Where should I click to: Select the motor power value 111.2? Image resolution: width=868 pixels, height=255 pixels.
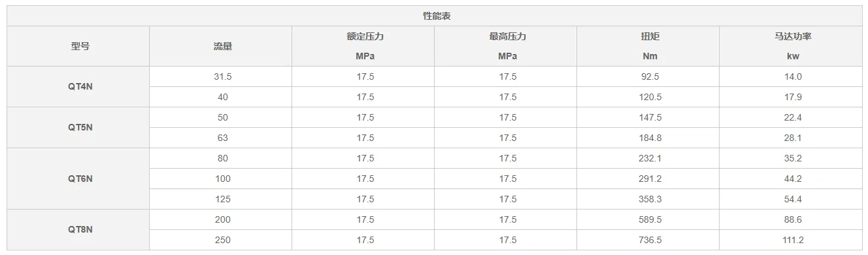792,240
